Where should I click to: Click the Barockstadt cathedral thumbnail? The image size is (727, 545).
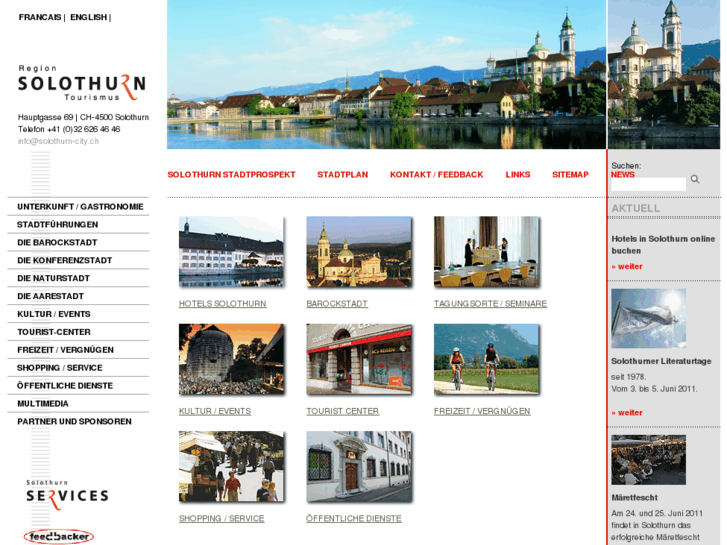[358, 251]
